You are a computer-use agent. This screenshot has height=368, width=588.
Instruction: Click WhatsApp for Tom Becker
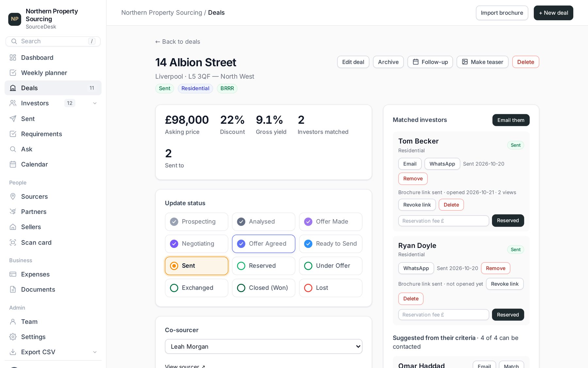442,164
